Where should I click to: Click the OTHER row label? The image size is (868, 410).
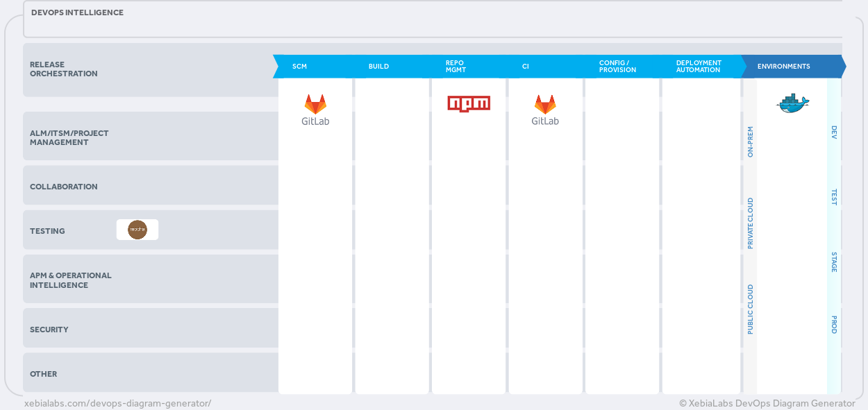tap(43, 374)
